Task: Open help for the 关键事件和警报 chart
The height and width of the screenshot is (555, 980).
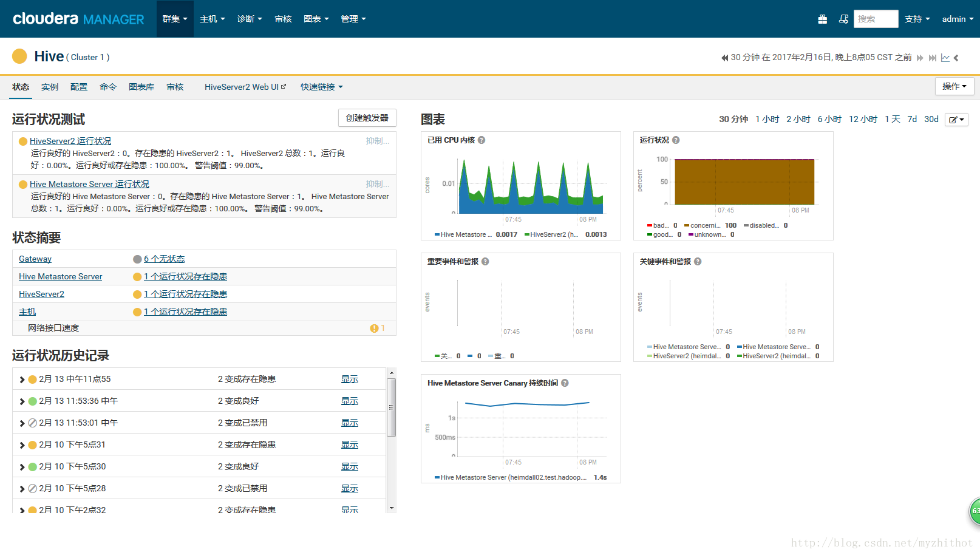Action: click(698, 262)
